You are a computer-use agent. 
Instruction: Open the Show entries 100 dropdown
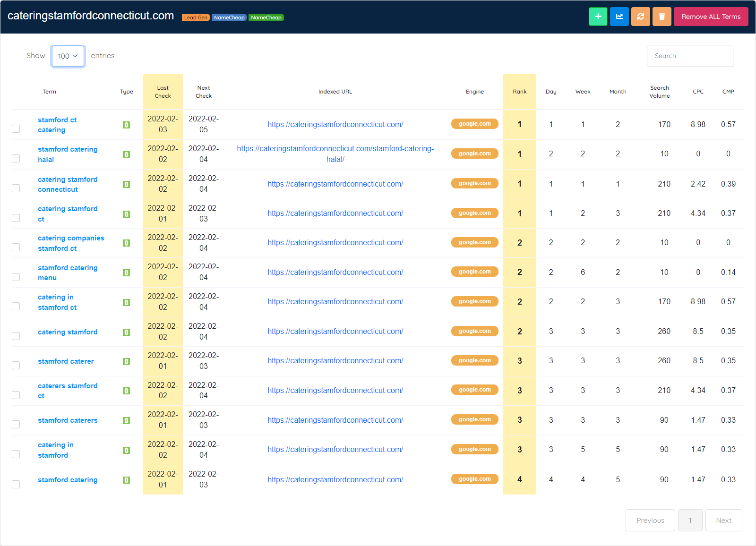(x=68, y=56)
